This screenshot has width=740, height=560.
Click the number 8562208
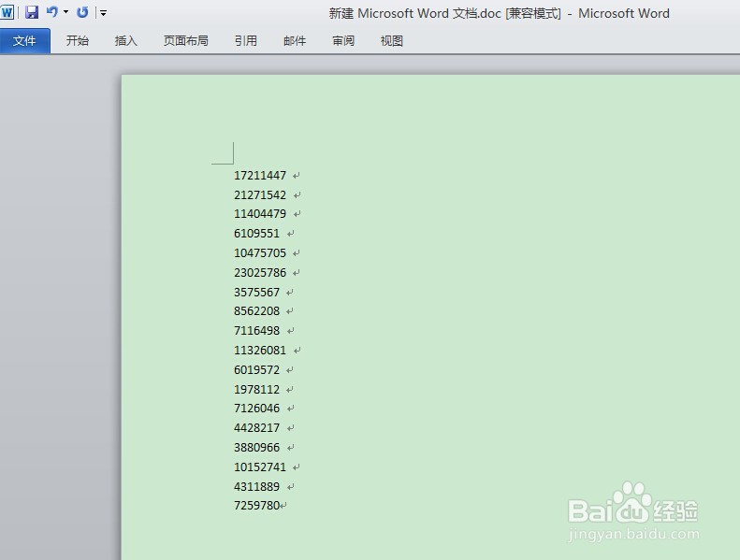pos(256,311)
